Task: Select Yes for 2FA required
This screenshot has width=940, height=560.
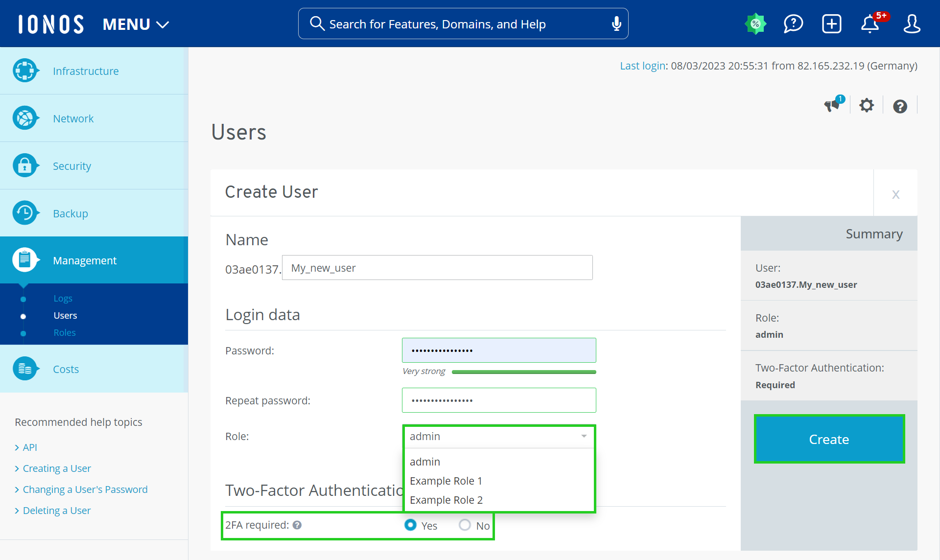Action: 411,525
